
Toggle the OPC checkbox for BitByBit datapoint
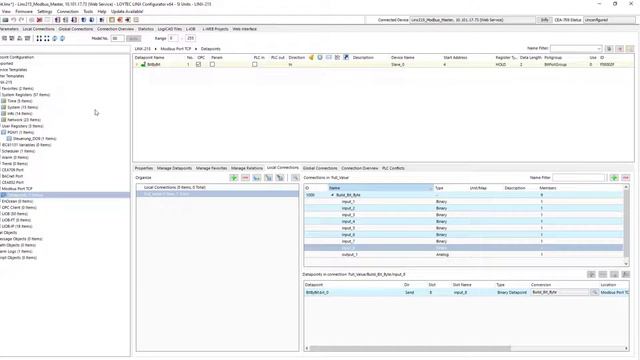coord(199,64)
